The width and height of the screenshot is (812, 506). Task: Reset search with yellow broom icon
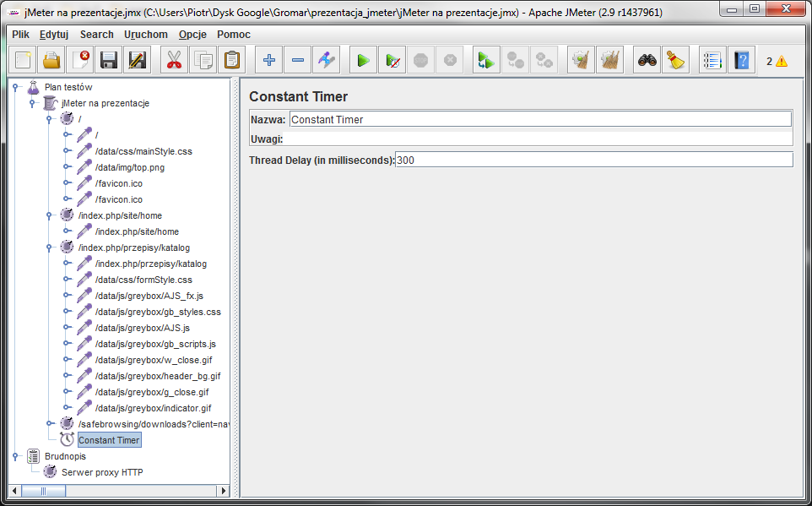coord(676,60)
